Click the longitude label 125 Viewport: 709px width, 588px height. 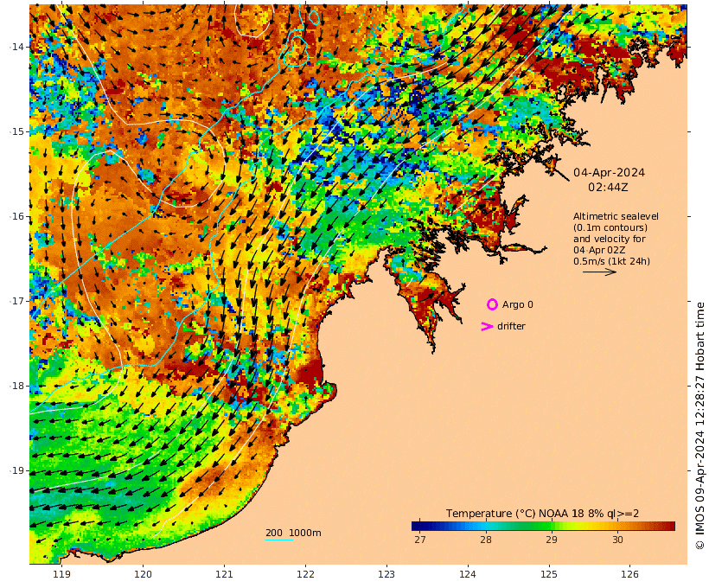pyautogui.click(x=549, y=574)
